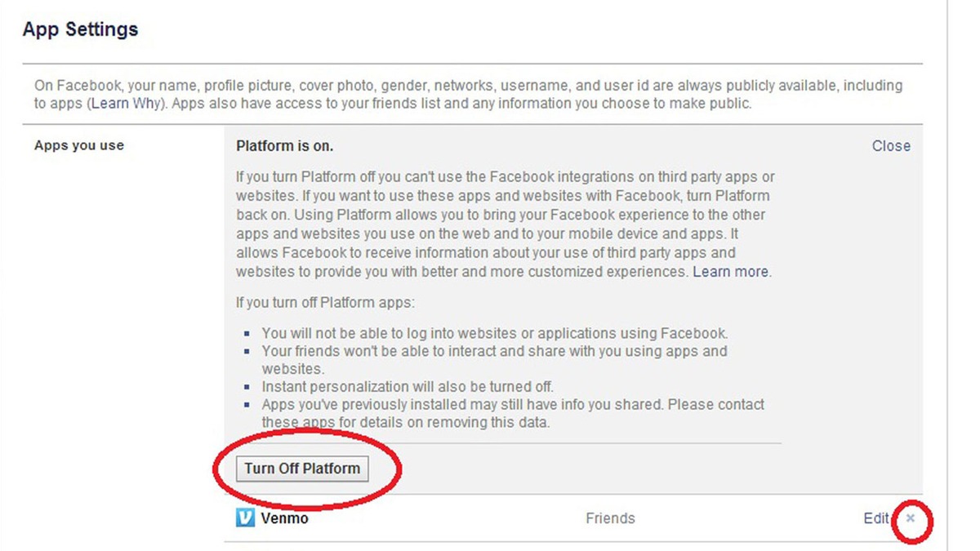Click square bullet marker beside previously installed apps
The height and width of the screenshot is (551, 980).
point(247,406)
